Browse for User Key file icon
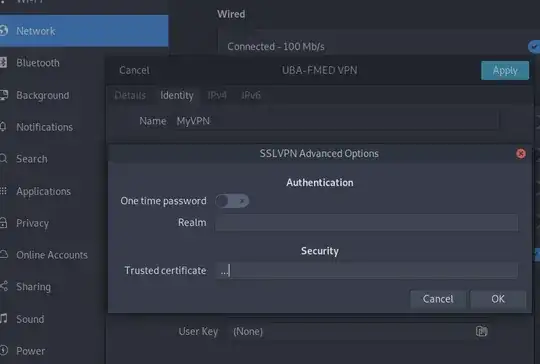 click(x=481, y=331)
